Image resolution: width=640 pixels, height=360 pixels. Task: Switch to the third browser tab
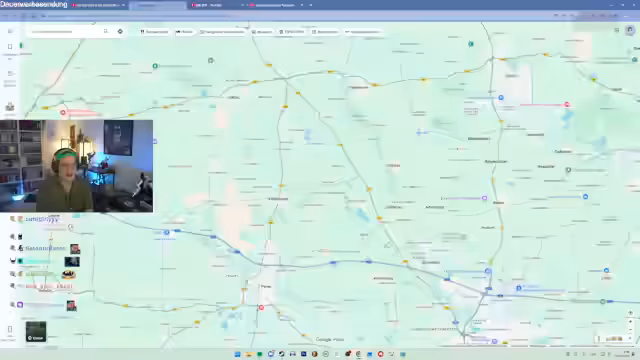point(216,5)
